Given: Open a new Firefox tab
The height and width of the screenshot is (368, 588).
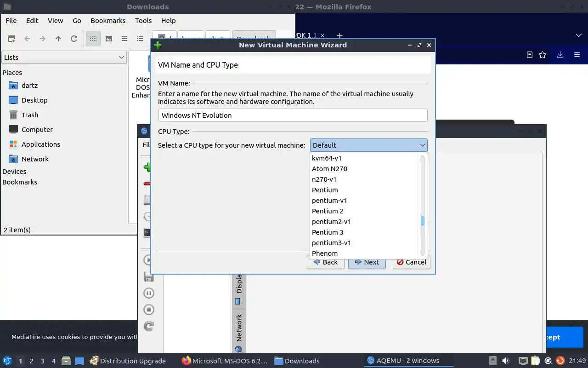Looking at the screenshot, I should coord(339,35).
